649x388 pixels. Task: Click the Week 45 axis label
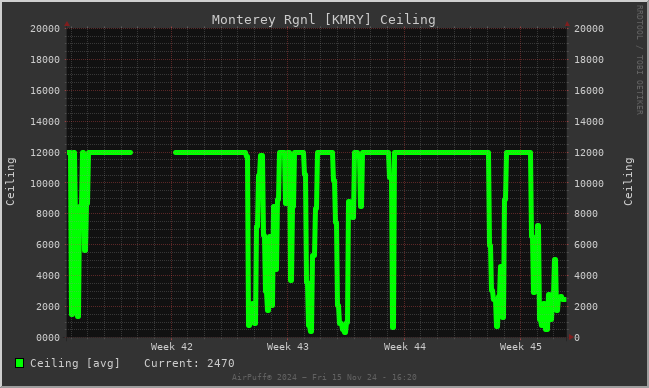[x=520, y=347]
